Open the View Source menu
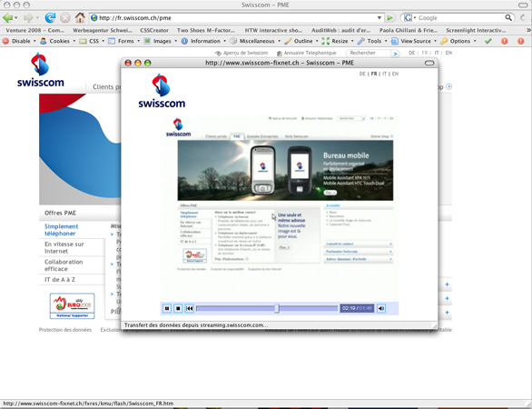 pos(414,41)
